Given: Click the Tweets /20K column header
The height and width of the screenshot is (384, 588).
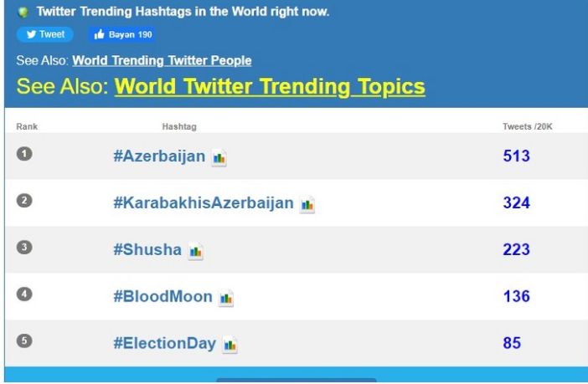Looking at the screenshot, I should coord(528,126).
